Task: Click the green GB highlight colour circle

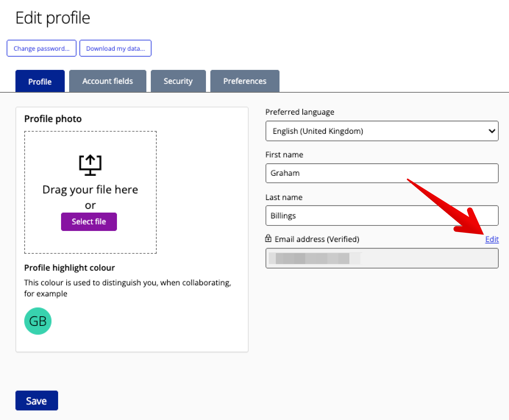Action: 38,321
